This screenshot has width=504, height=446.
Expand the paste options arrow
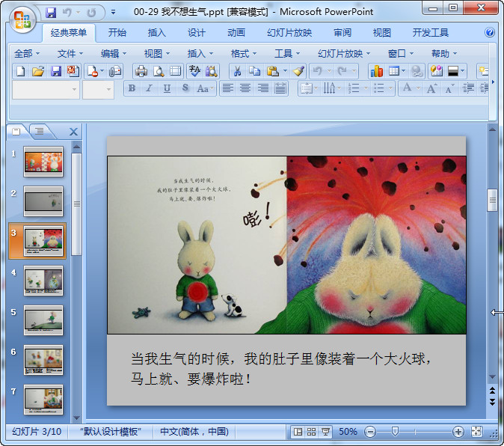[x=285, y=71]
